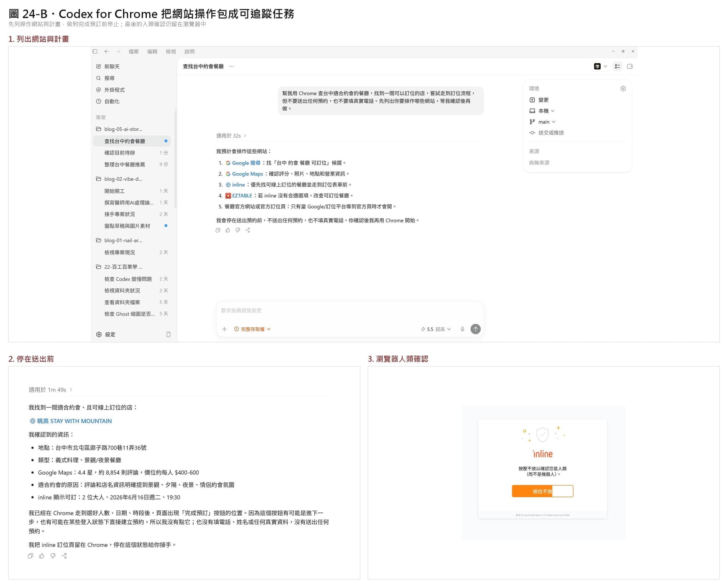Open the Google Maps link
The height and width of the screenshot is (588, 728).
pos(244,174)
